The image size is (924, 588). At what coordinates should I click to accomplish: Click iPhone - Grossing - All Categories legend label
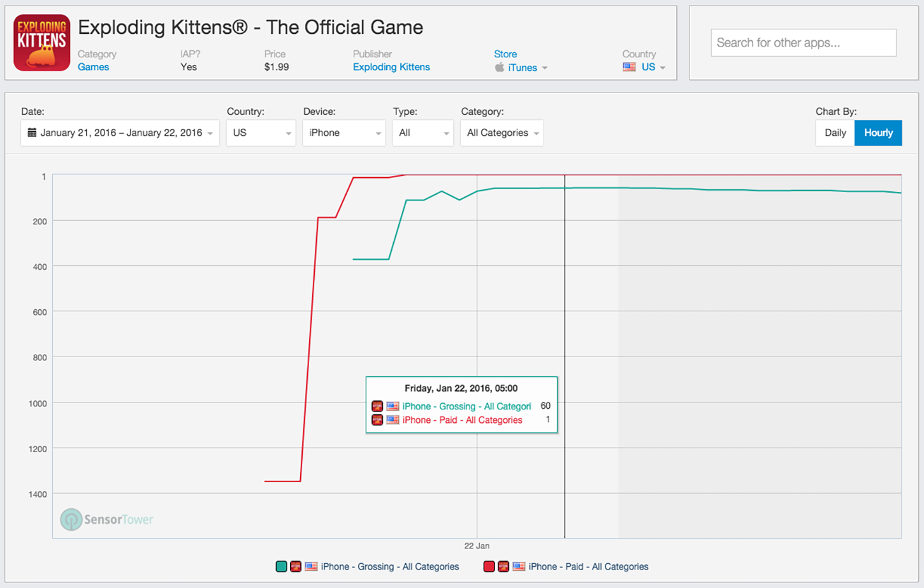point(390,566)
